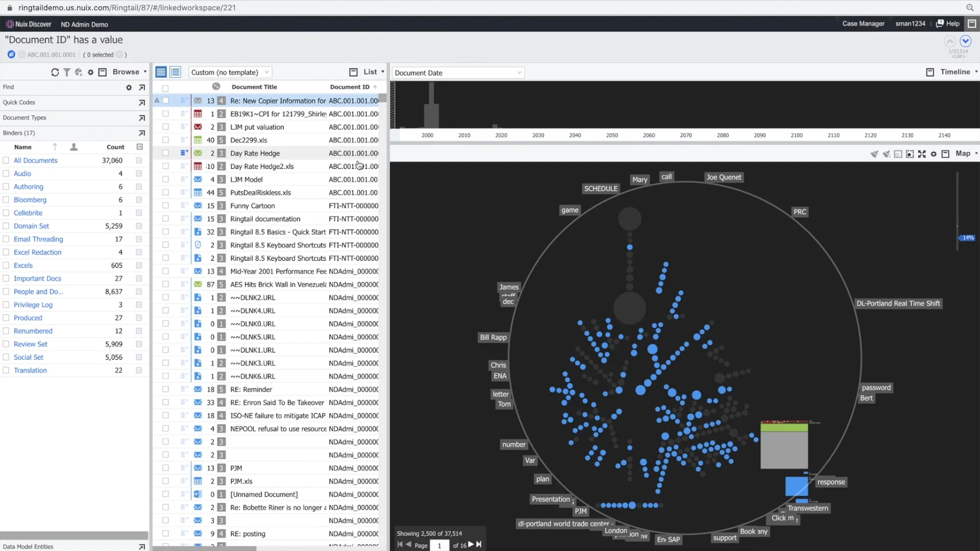Select the checkbox for Day Rate Hedge document
This screenshot has height=551, width=980.
pyautogui.click(x=165, y=153)
